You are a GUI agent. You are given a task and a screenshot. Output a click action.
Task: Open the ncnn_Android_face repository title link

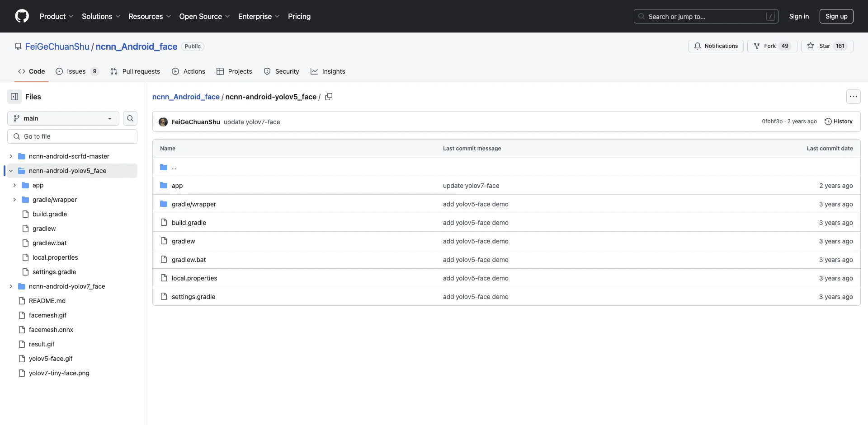tap(136, 47)
